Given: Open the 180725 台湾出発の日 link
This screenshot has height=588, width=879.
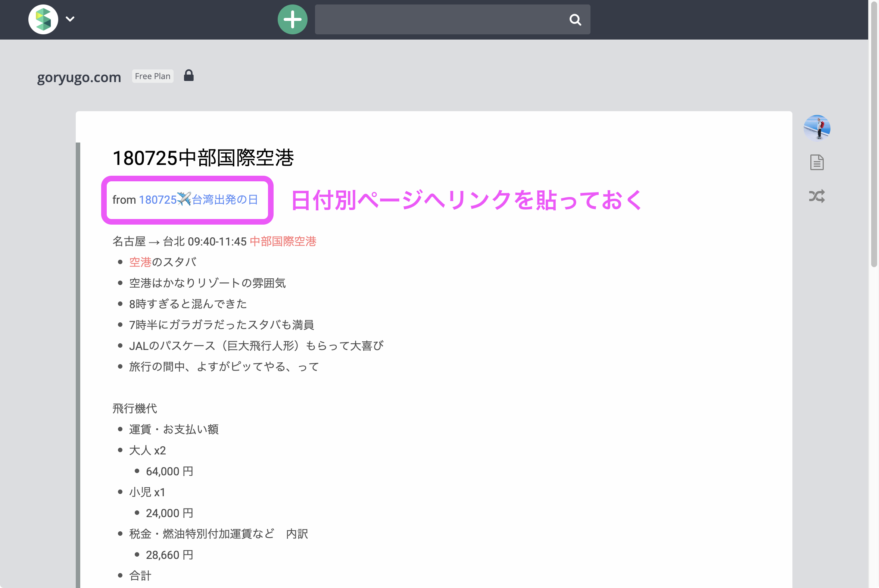Looking at the screenshot, I should point(198,200).
